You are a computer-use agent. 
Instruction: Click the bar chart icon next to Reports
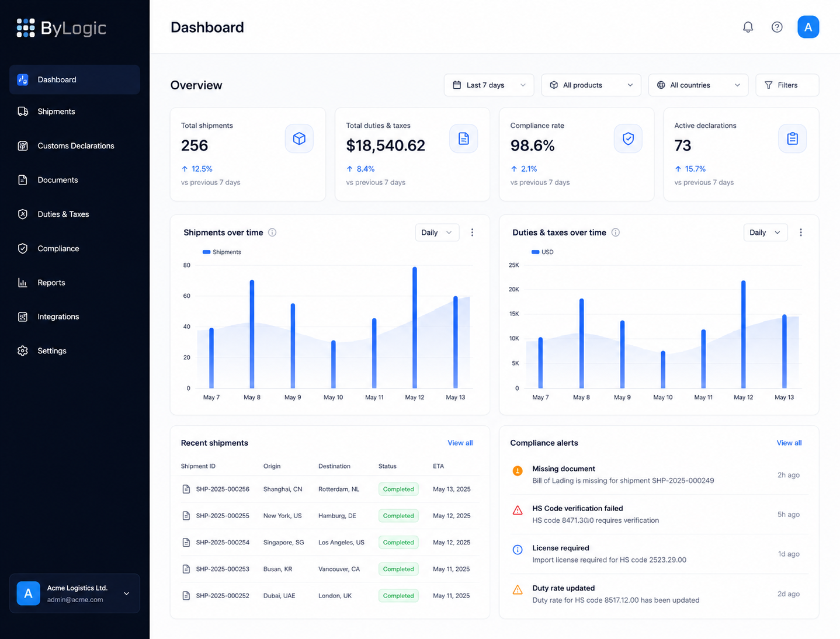23,283
